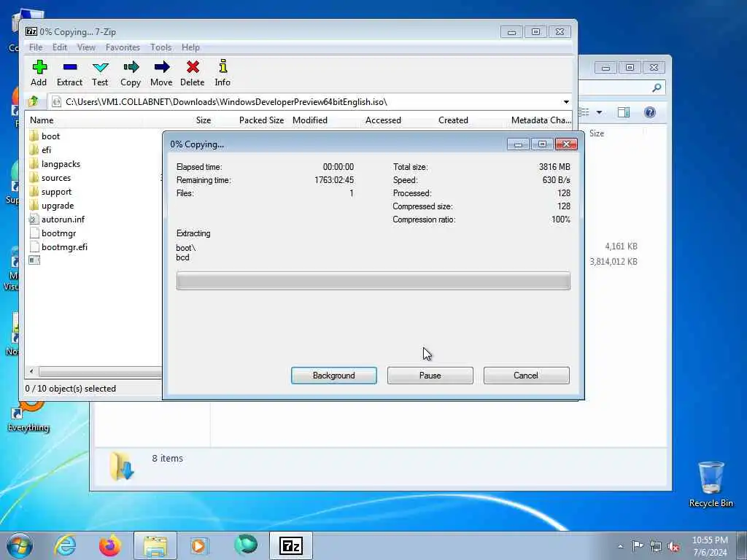The width and height of the screenshot is (747, 560).
Task: Pause the copying operation
Action: (x=430, y=376)
